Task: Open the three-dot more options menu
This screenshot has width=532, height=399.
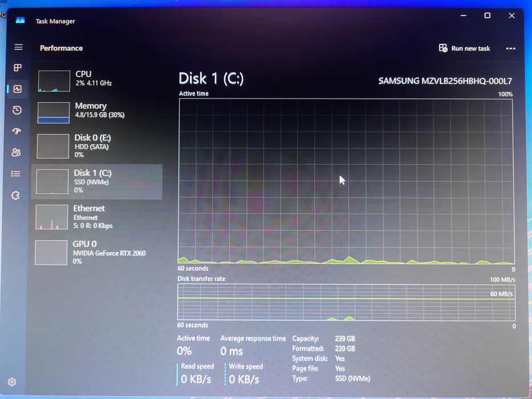Action: [x=511, y=48]
